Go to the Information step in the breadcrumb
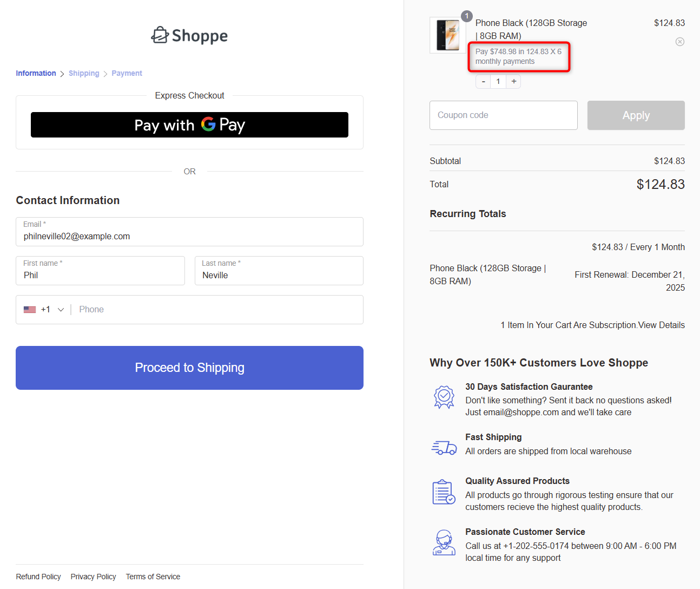Image resolution: width=700 pixels, height=589 pixels. 36,73
